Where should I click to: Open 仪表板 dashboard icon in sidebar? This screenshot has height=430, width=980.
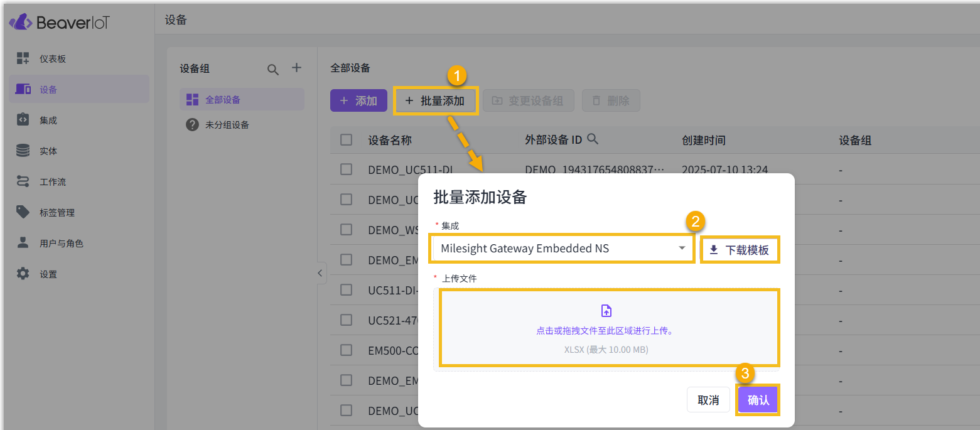point(23,58)
